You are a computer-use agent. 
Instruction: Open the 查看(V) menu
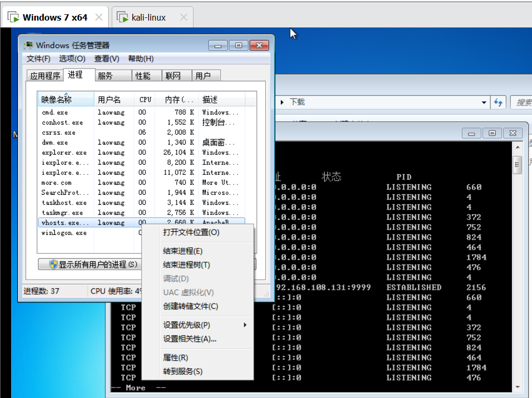coord(107,59)
